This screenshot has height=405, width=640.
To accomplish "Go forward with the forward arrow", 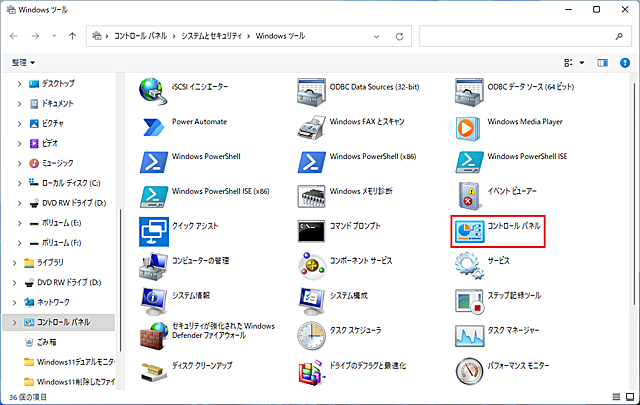I will 36,36.
